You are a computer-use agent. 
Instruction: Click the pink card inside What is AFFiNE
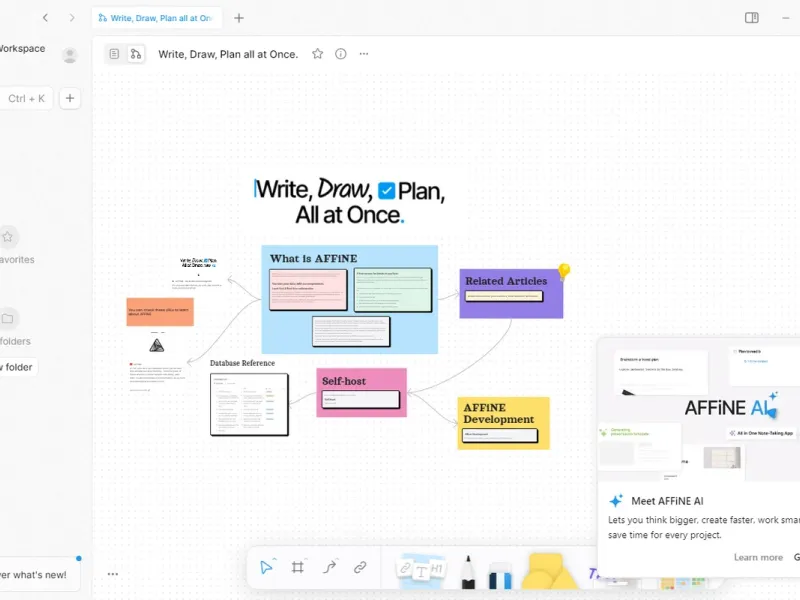tap(308, 289)
